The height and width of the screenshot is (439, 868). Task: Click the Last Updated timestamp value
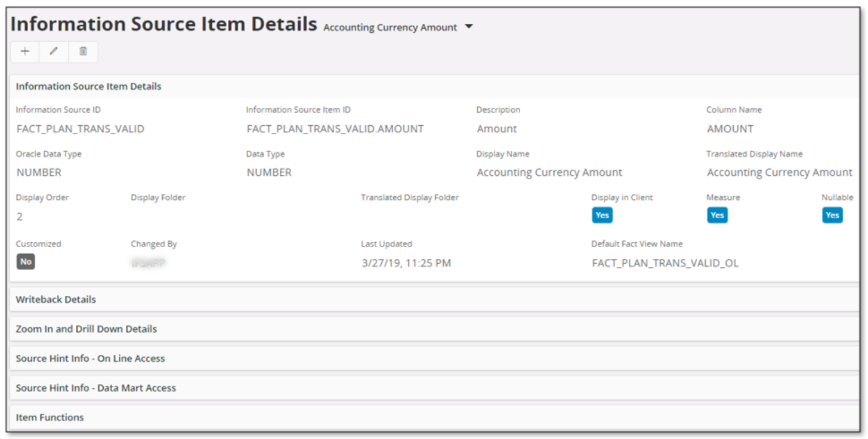407,262
